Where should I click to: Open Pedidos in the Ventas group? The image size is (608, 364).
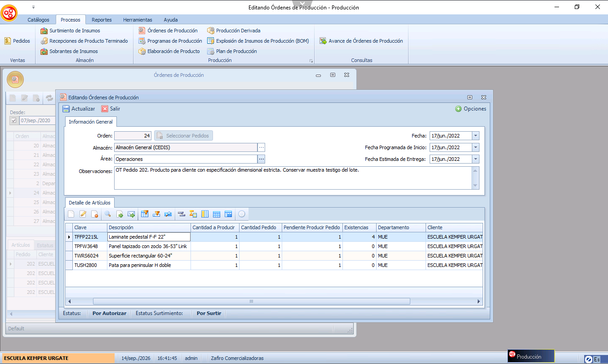pyautogui.click(x=17, y=41)
